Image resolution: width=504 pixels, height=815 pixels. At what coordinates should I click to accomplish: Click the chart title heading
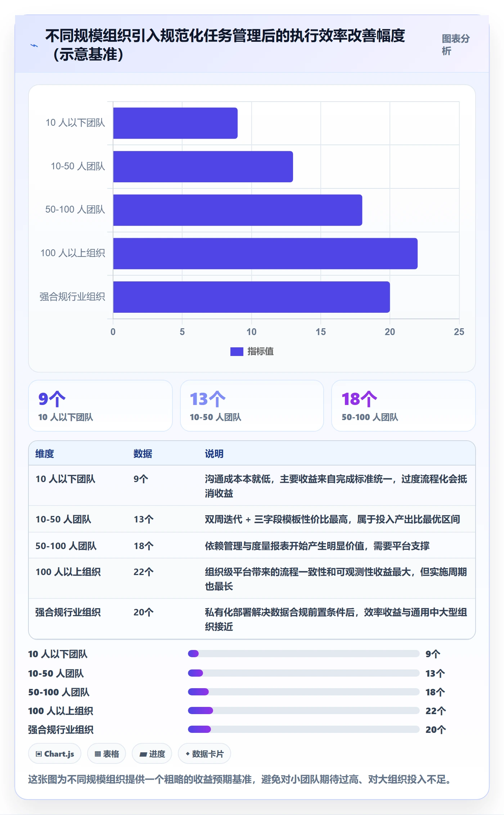coord(225,45)
